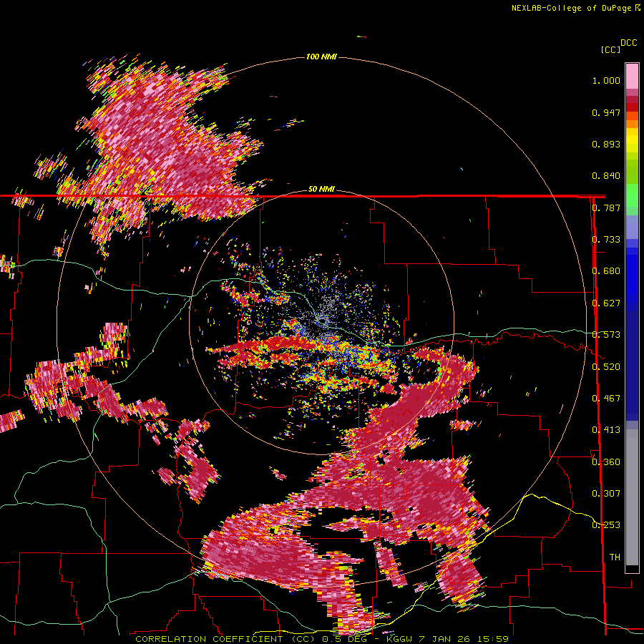This screenshot has height=644, width=644.
Task: Click the 0.787 legend value
Action: point(606,208)
